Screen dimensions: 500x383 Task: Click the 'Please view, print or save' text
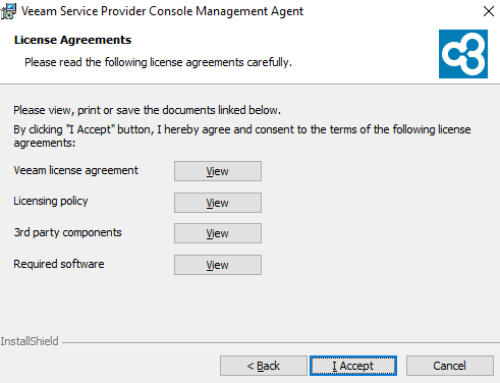[x=147, y=110]
